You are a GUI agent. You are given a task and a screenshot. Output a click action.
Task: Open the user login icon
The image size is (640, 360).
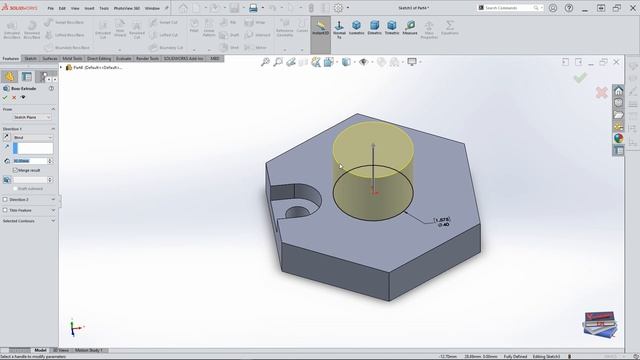coord(553,8)
